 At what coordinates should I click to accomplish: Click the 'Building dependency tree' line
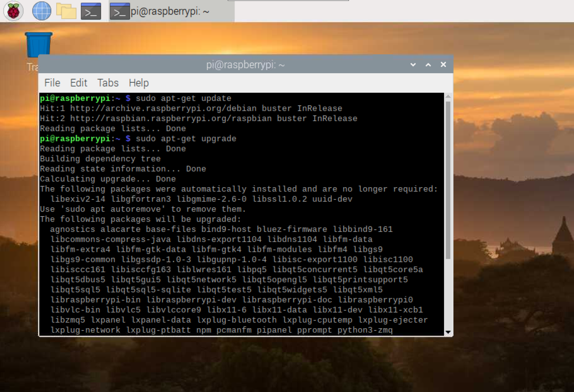tap(100, 159)
